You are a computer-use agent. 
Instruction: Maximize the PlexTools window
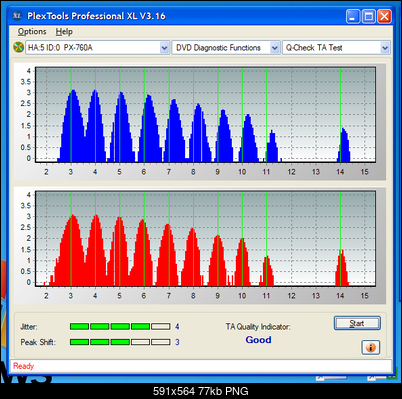(369, 16)
